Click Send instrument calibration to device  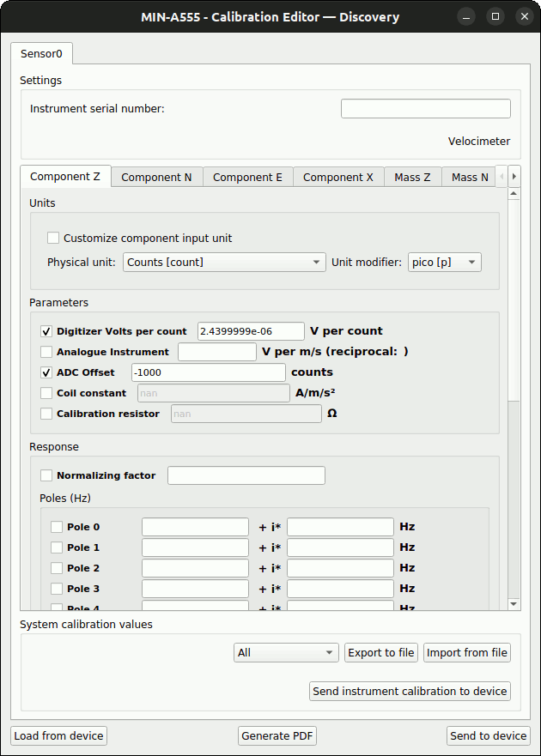[x=410, y=692]
